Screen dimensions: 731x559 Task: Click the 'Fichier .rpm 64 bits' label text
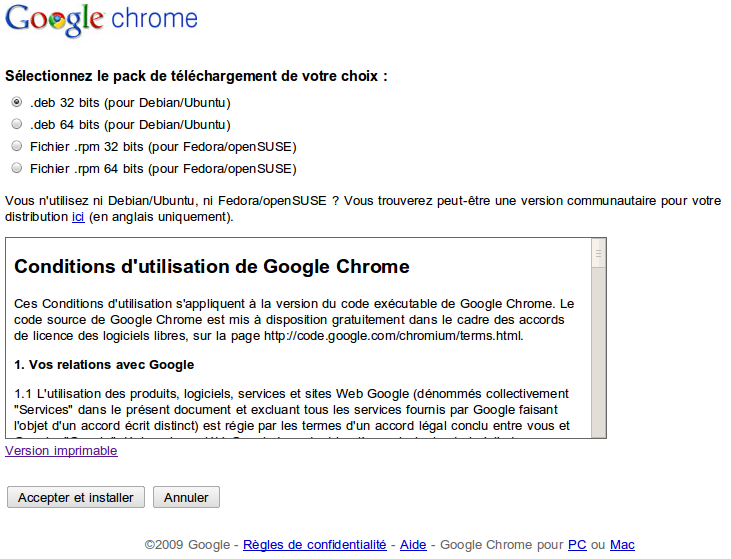tap(163, 169)
